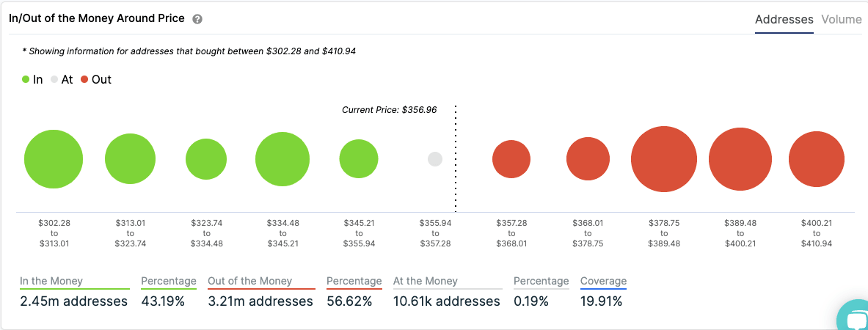The width and height of the screenshot is (868, 330).
Task: Click the help question mark icon
Action: click(197, 20)
